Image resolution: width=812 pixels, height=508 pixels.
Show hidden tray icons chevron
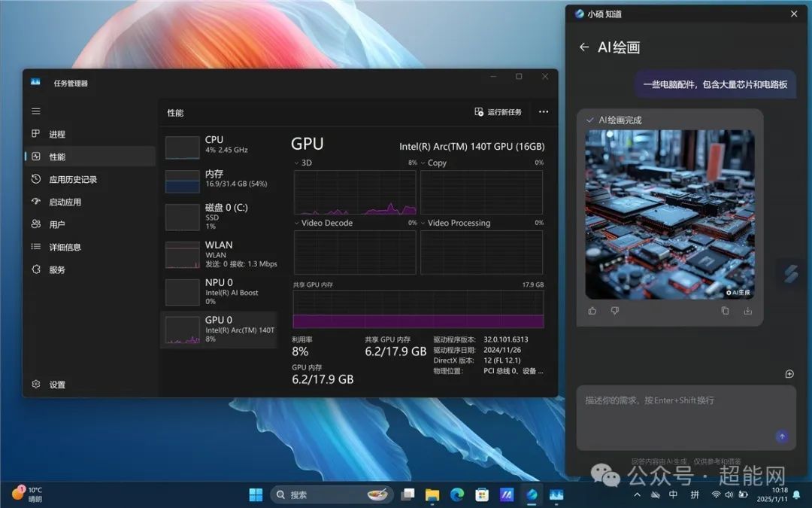(x=637, y=495)
